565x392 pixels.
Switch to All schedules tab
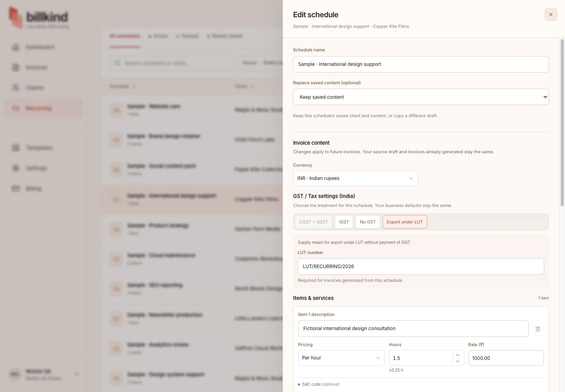pyautogui.click(x=124, y=36)
